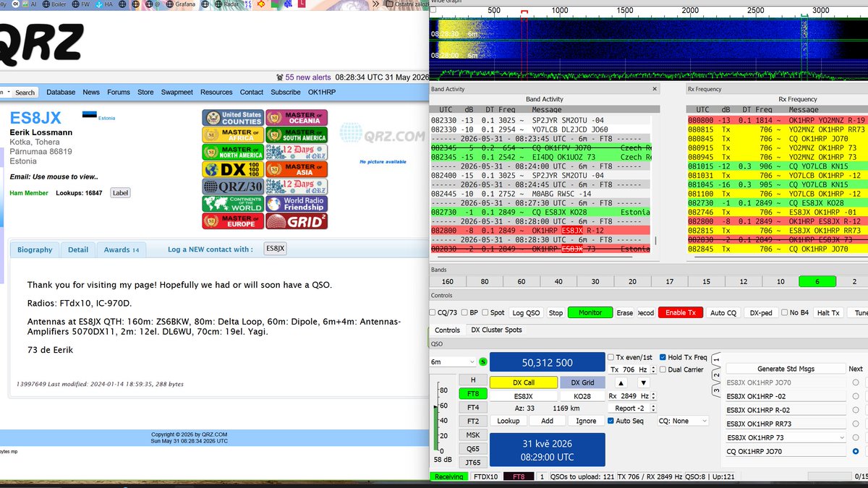This screenshot has width=868, height=488.
Task: Enable Tx even/1st checkbox
Action: [610, 357]
